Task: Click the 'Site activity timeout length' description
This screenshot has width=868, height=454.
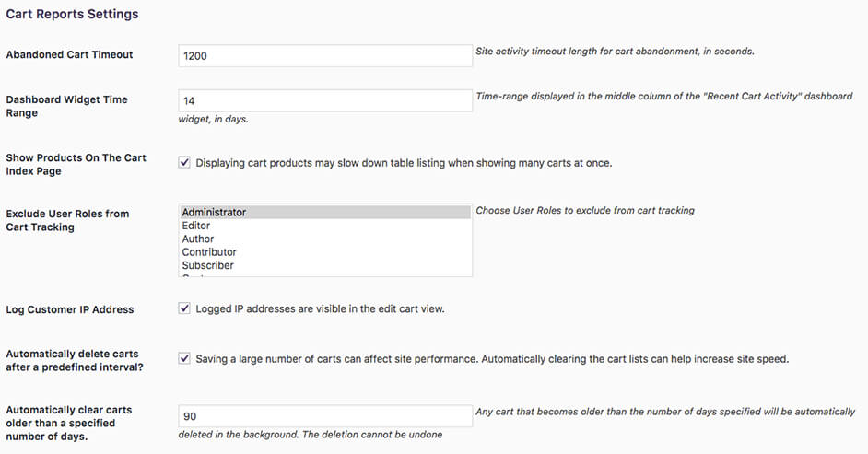Action: click(615, 51)
